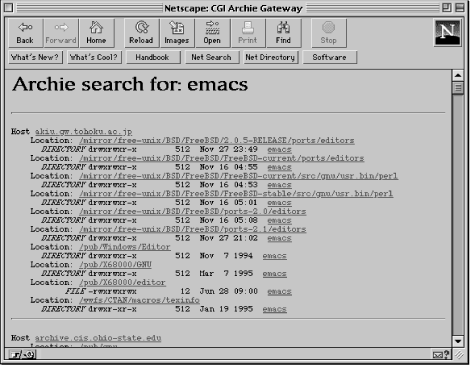Go to Home page icon
Viewport: 470px width, 368px height.
(x=96, y=33)
